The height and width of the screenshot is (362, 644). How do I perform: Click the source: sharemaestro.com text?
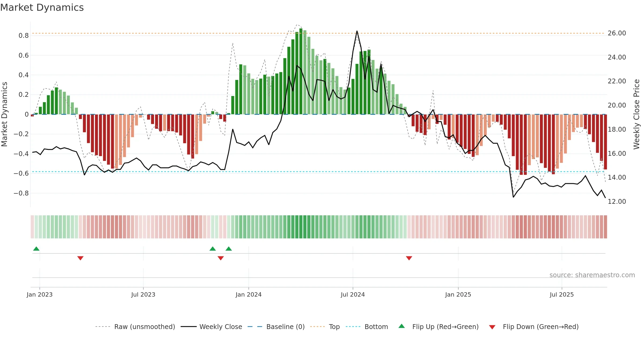tap(592, 275)
